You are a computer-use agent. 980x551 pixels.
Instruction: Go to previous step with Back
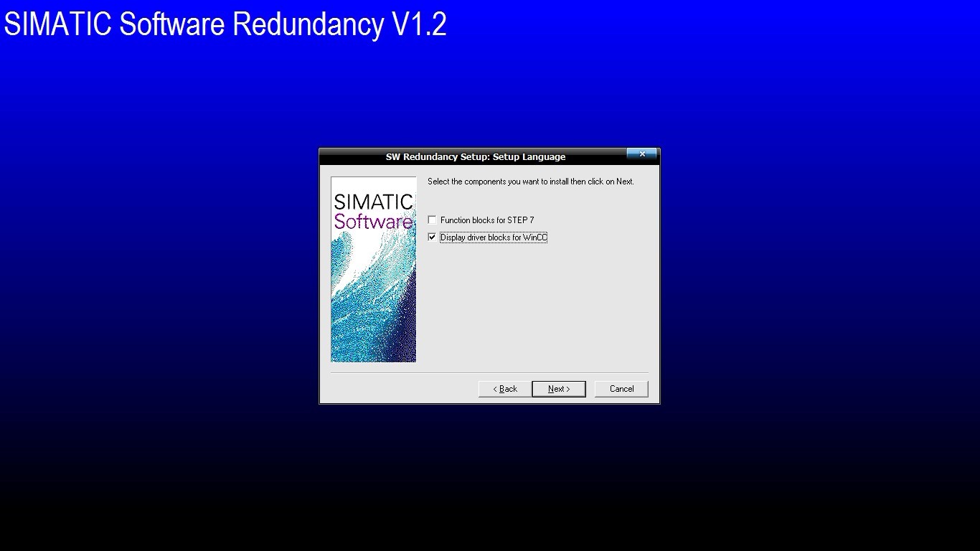click(505, 389)
